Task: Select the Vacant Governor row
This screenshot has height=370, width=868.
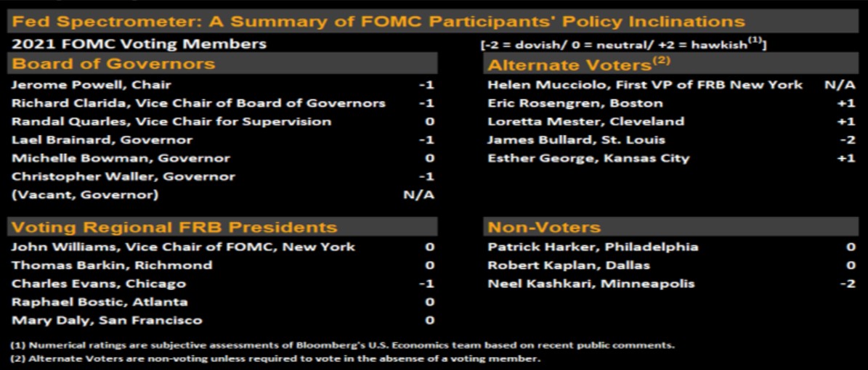Action: point(85,194)
